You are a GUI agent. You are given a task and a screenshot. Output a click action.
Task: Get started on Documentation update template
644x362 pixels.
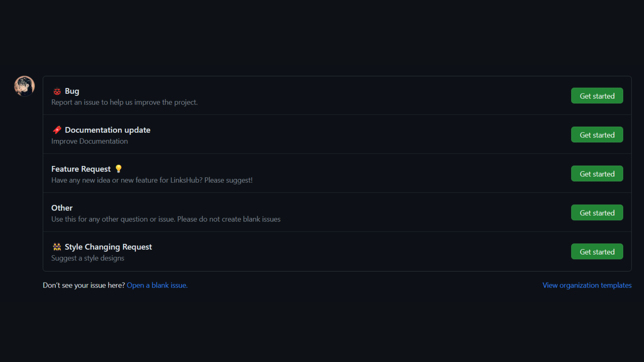click(597, 135)
